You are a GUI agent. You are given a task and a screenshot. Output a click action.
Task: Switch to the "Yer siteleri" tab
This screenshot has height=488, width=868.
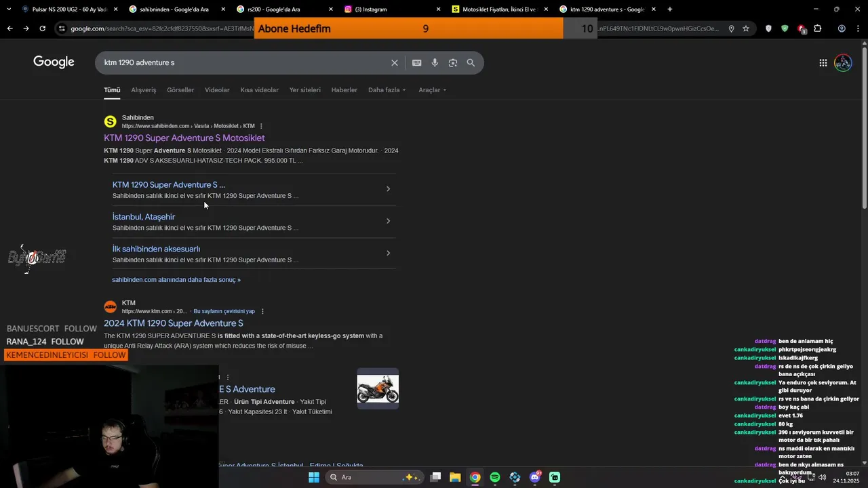(305, 90)
